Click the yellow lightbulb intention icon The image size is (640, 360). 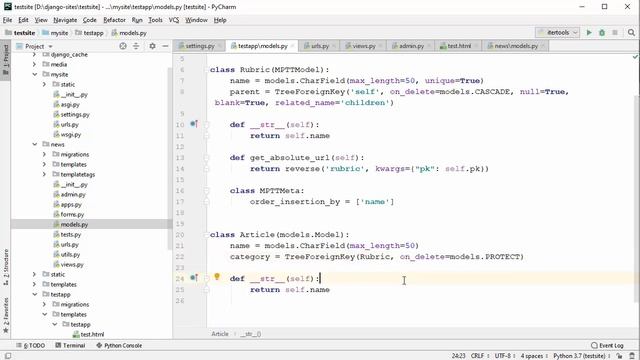[217, 277]
